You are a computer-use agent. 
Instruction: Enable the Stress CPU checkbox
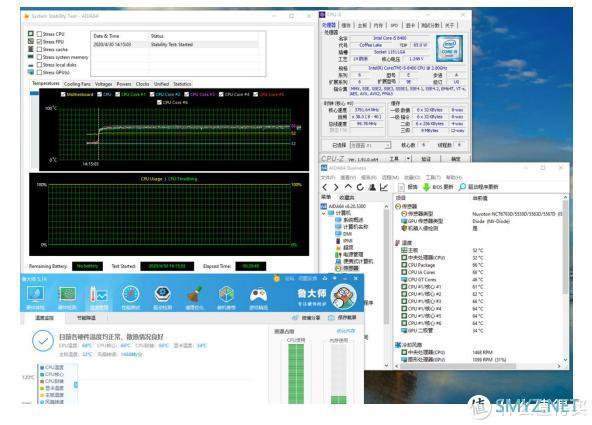39,34
